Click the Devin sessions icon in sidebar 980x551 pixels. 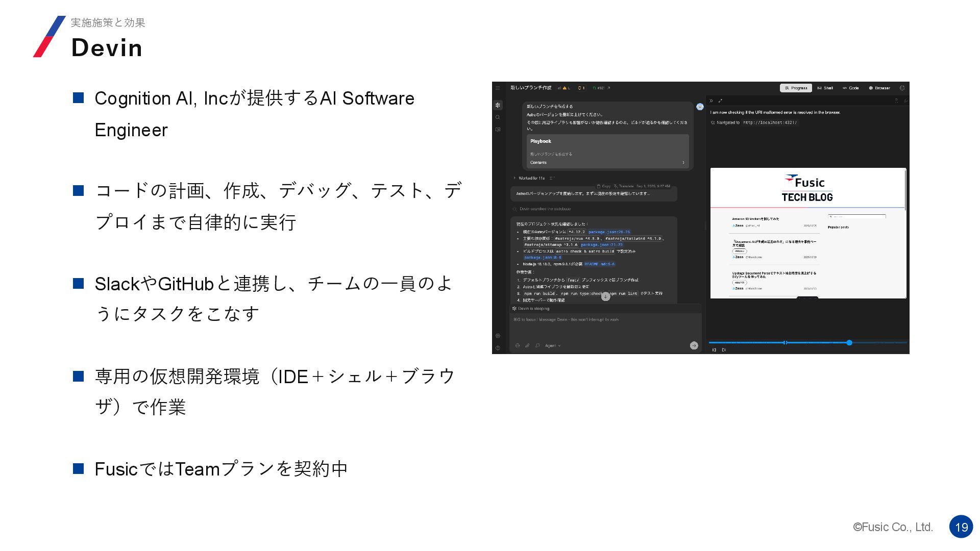[498, 105]
